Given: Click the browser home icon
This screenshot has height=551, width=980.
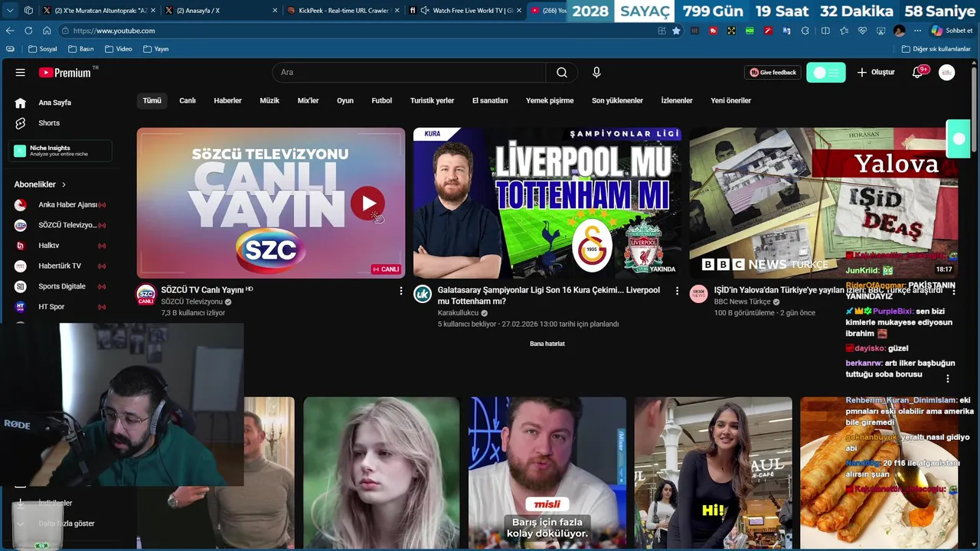Looking at the screenshot, I should (x=47, y=31).
